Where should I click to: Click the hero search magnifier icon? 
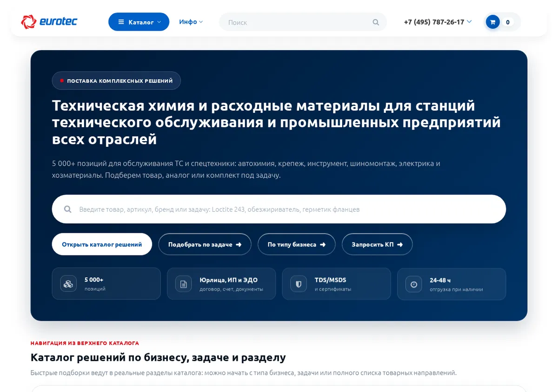(68, 209)
